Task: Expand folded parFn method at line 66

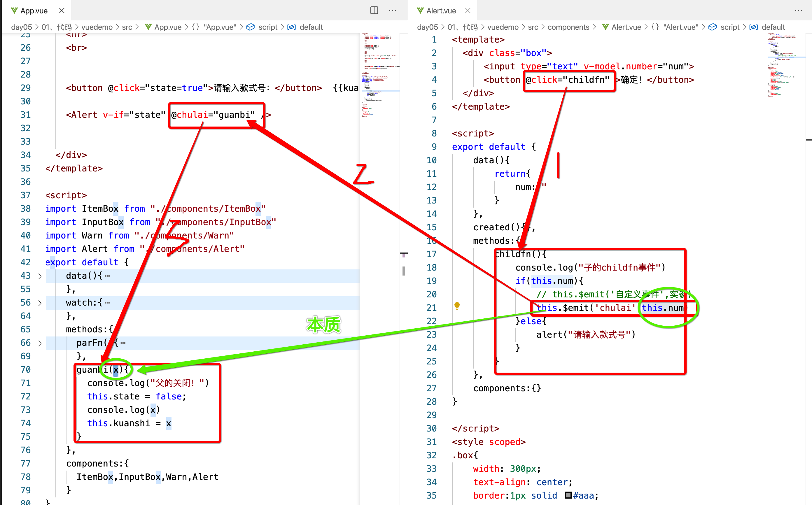Action: click(40, 343)
